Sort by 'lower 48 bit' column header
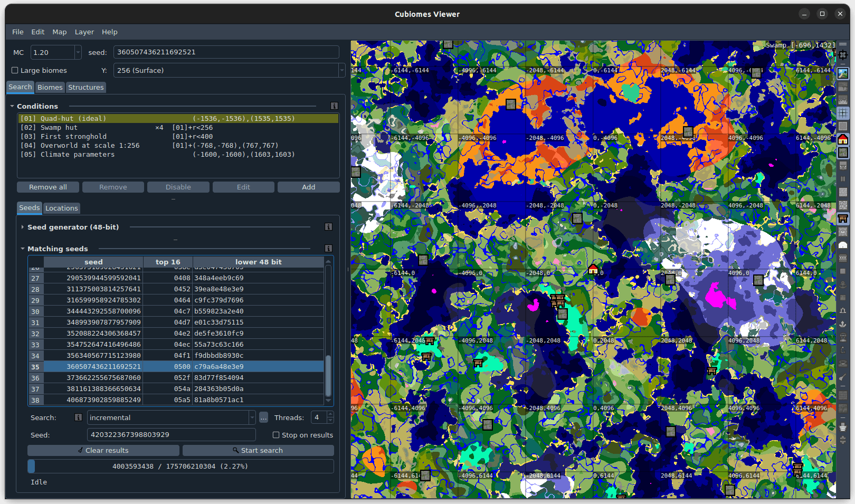The height and width of the screenshot is (504, 855). 259,262
